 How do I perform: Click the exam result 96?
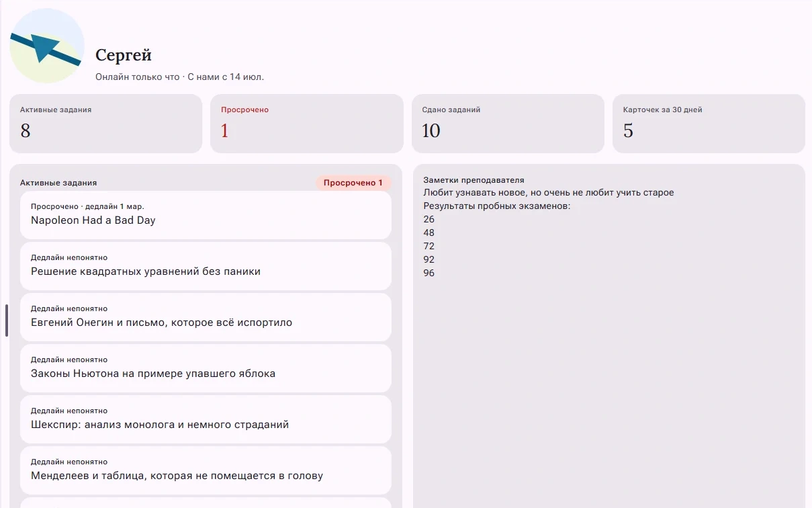pos(429,273)
